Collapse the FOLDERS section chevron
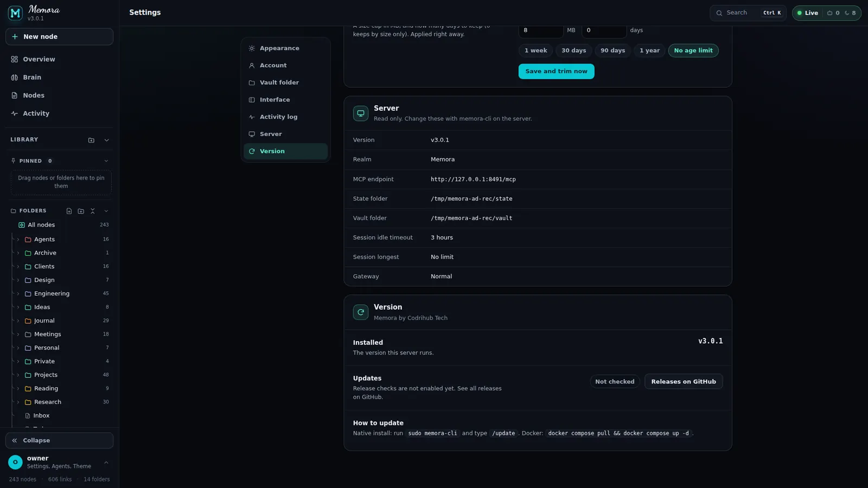This screenshot has height=488, width=868. tap(106, 211)
